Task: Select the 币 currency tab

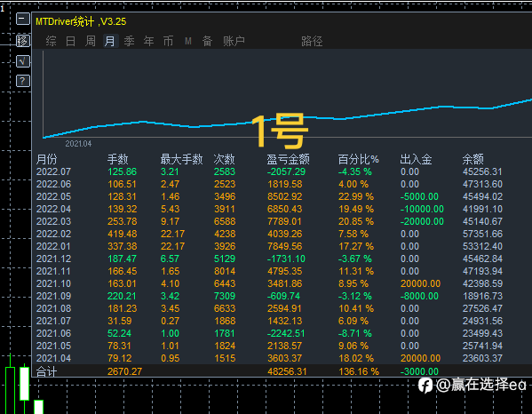Action: point(168,41)
